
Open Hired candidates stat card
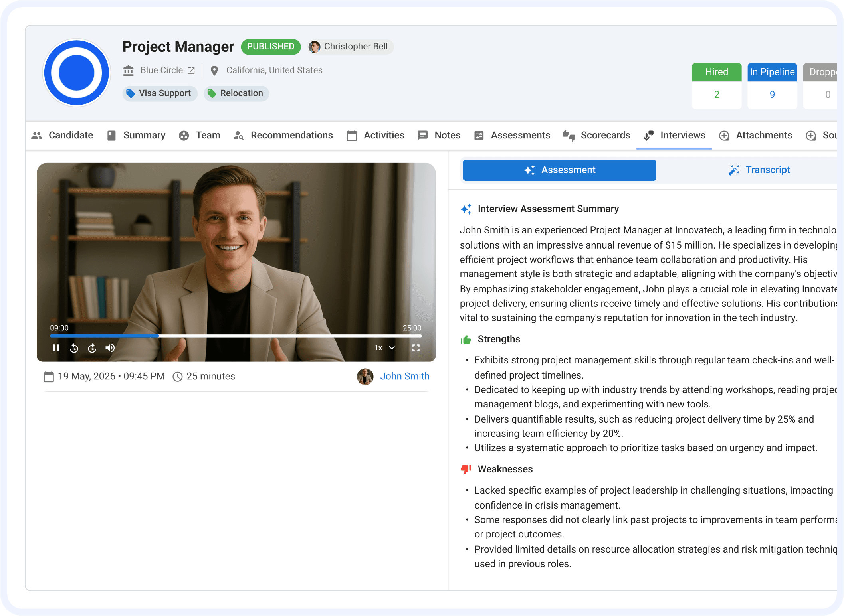(716, 86)
